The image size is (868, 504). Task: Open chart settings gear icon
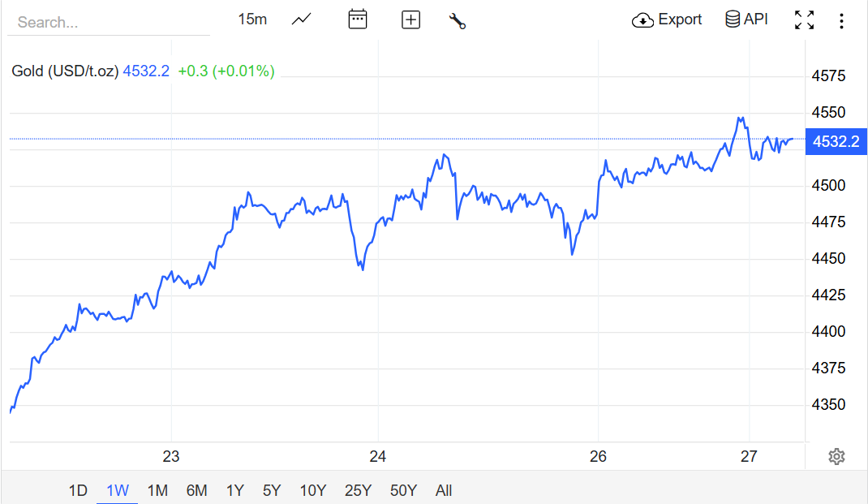[836, 457]
